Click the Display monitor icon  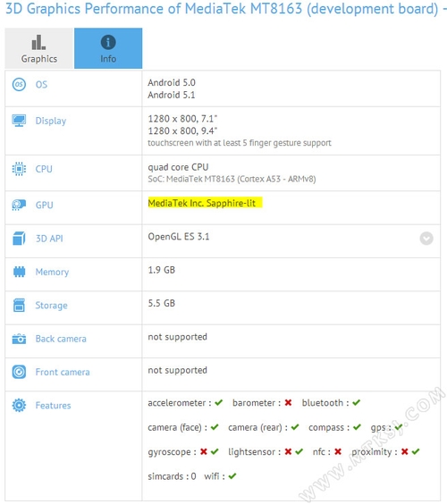19,121
